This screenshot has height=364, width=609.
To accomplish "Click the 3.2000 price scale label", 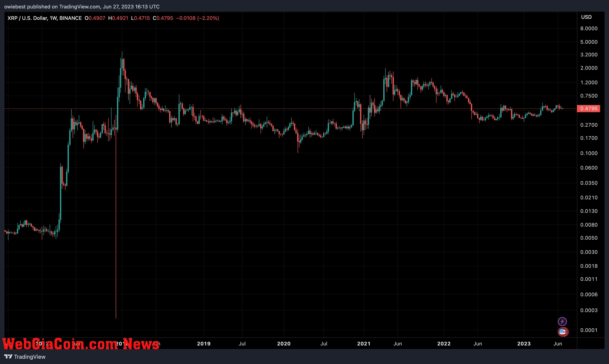I will tap(589, 55).
